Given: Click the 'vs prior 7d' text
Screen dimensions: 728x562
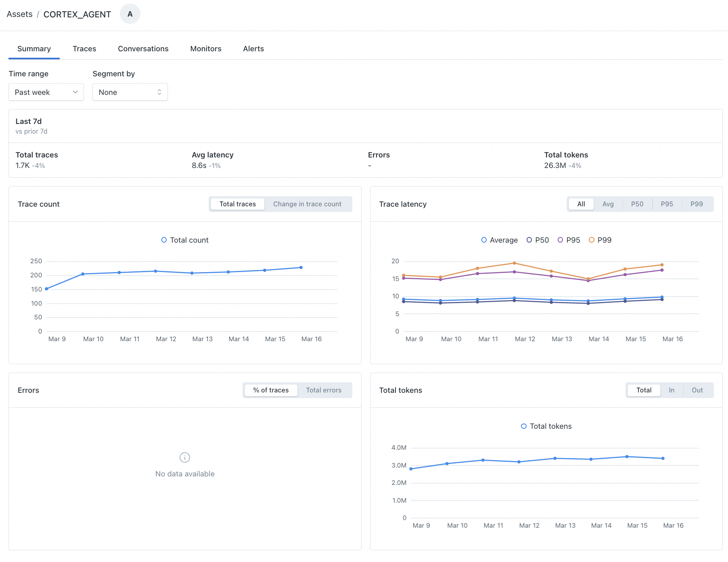Looking at the screenshot, I should tap(31, 132).
